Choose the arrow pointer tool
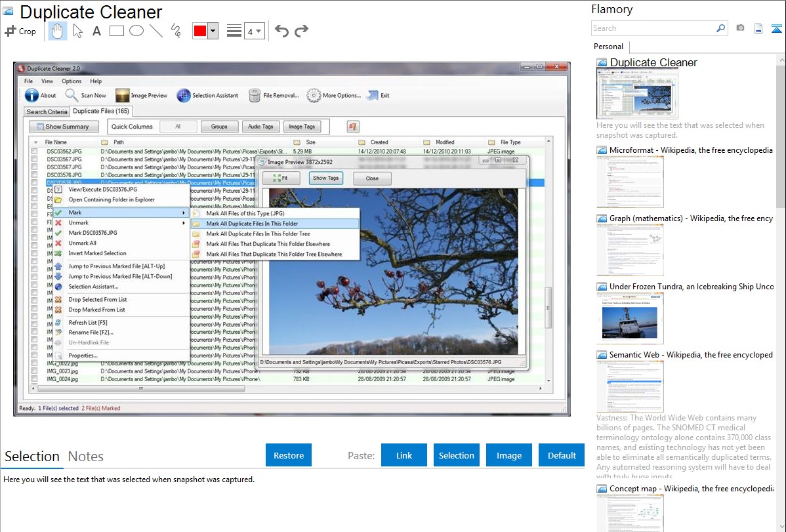Screen dimensions: 786x532 77,31
